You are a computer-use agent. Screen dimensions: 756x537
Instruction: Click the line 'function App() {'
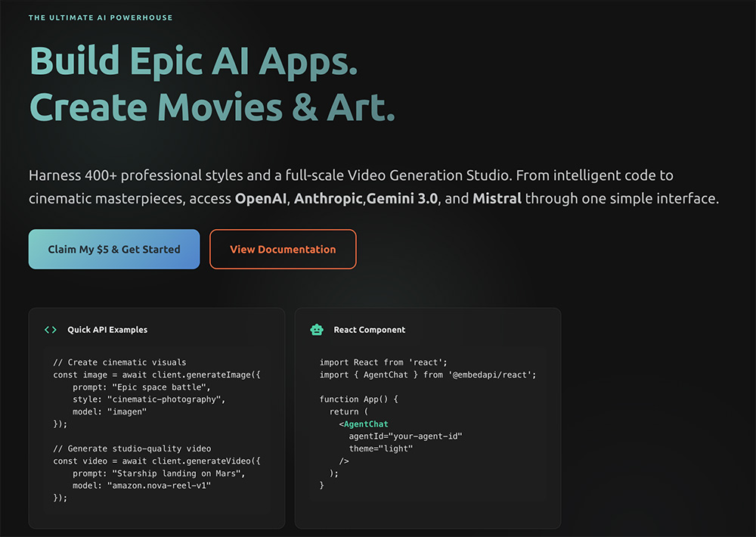point(358,399)
